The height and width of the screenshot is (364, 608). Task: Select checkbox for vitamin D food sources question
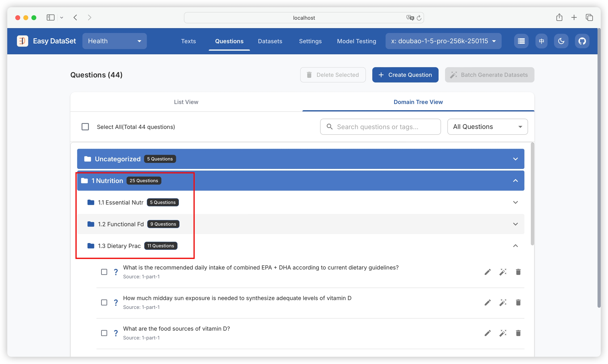click(104, 333)
